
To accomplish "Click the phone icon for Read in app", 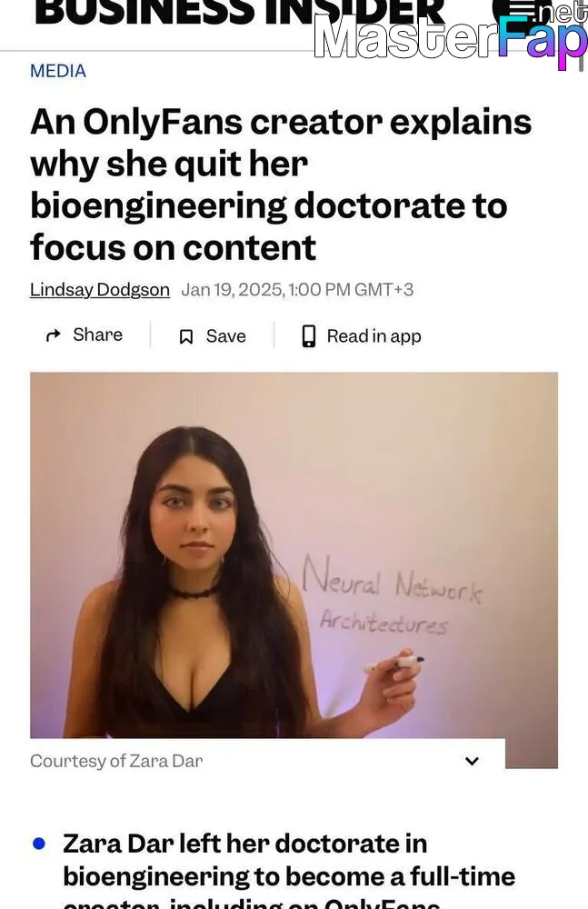I will pyautogui.click(x=309, y=335).
